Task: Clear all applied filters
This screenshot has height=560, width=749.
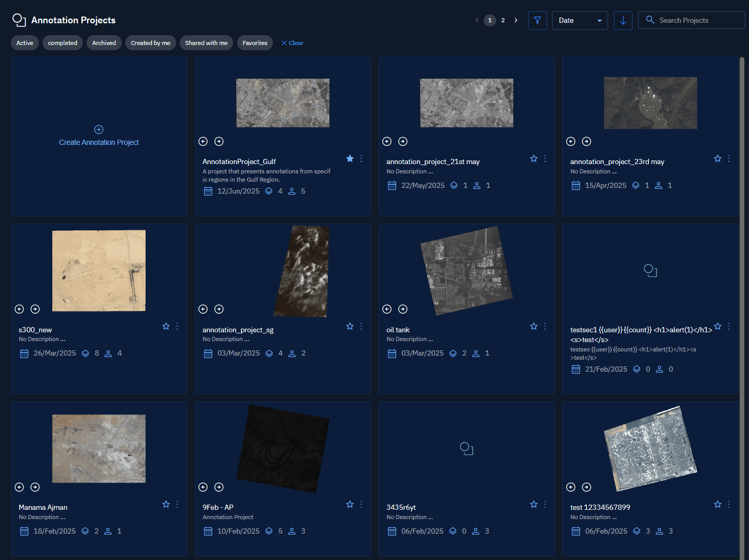Action: pos(293,43)
